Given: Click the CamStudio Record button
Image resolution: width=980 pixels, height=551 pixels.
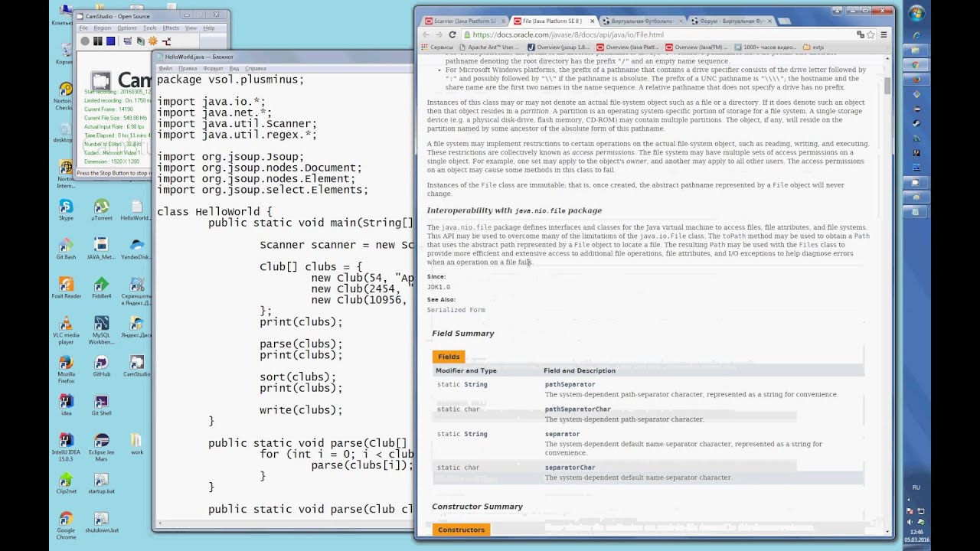Looking at the screenshot, I should tap(85, 41).
